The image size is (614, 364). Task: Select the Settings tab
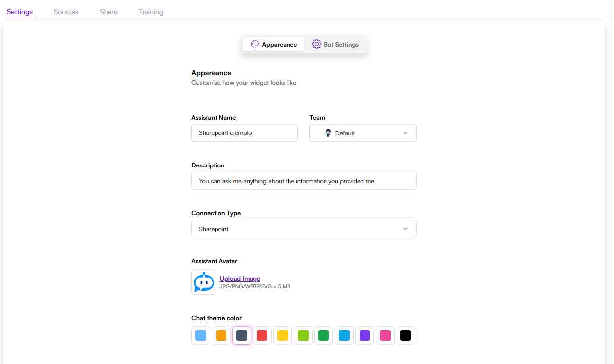tap(20, 12)
